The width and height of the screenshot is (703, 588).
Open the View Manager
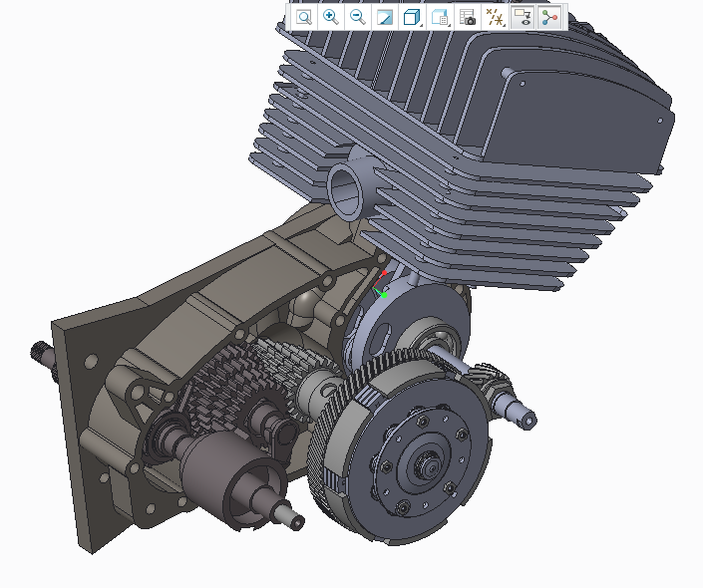point(468,18)
